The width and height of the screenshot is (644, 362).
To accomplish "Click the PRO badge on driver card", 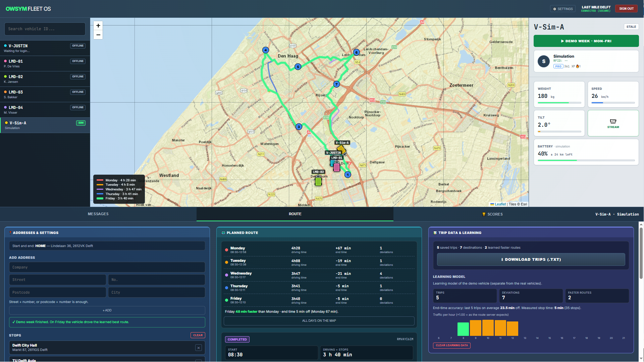I will (558, 66).
